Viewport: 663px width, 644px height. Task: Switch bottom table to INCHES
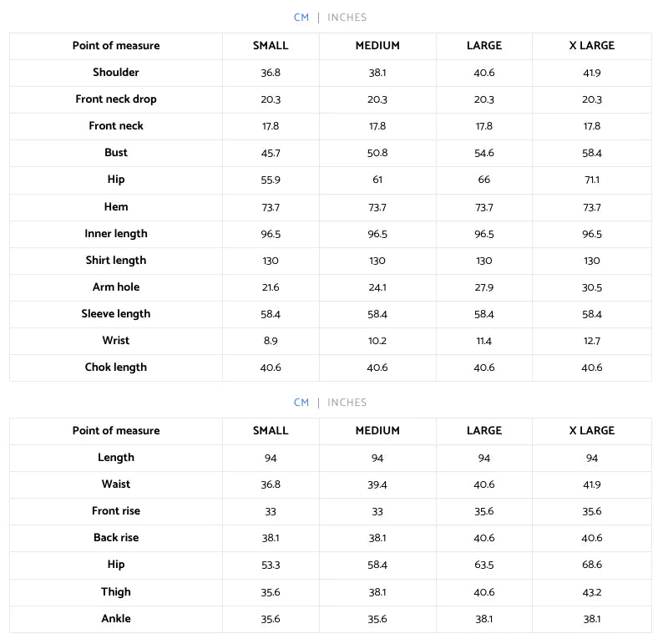tap(347, 402)
